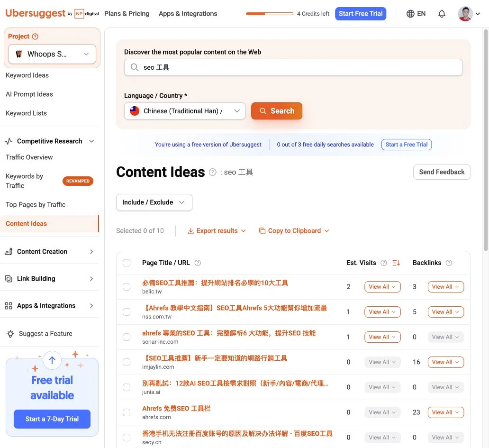Check the imjaylin.com row checkbox
Screen dimensions: 489x448
(127, 362)
